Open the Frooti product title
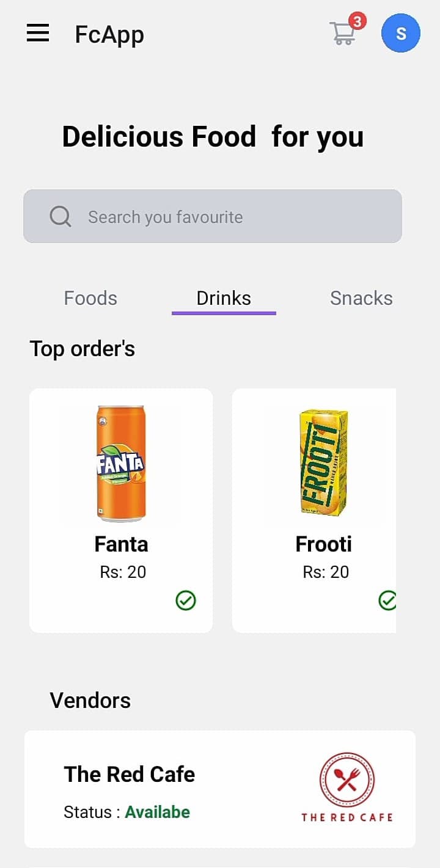Viewport: 440px width, 868px height. (x=324, y=544)
